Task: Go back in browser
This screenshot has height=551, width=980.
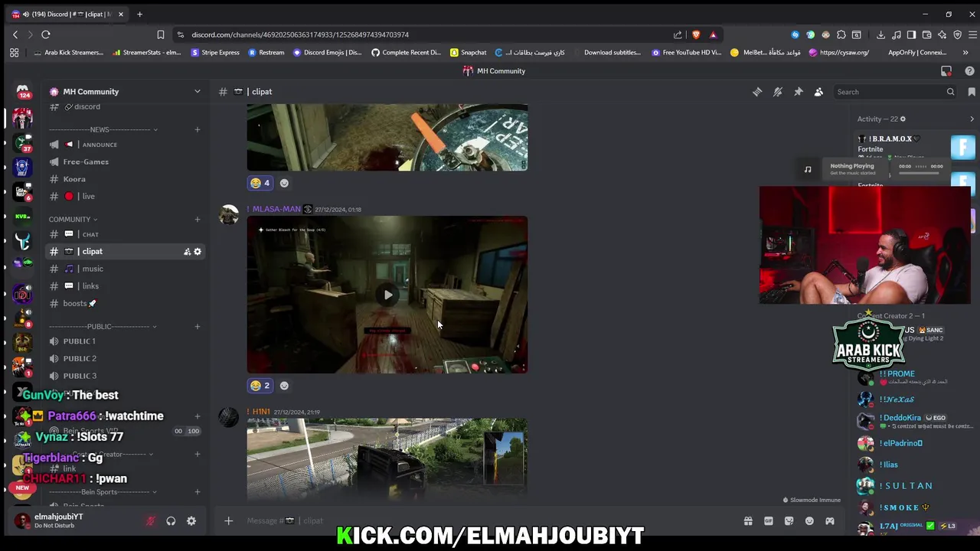Action: [15, 34]
